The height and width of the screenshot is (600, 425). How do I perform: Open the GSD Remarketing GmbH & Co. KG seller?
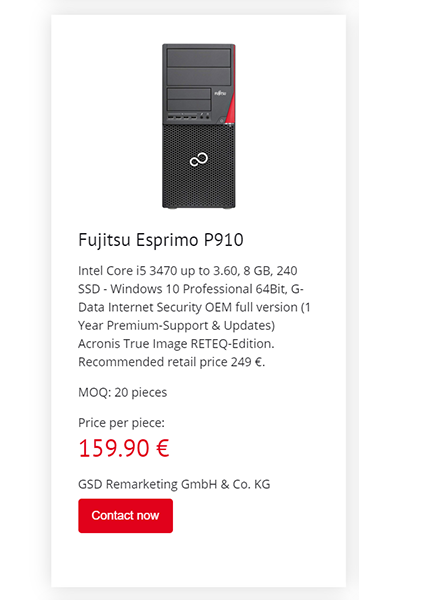[x=174, y=484]
